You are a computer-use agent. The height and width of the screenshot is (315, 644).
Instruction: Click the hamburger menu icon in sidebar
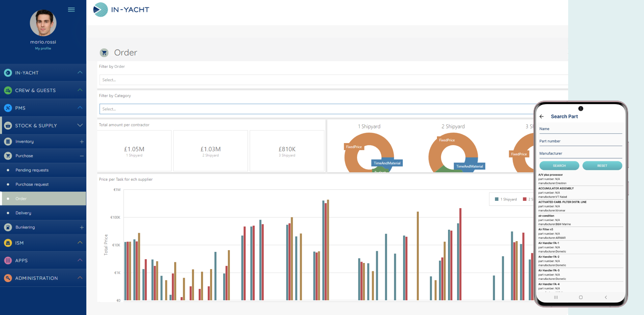point(71,10)
